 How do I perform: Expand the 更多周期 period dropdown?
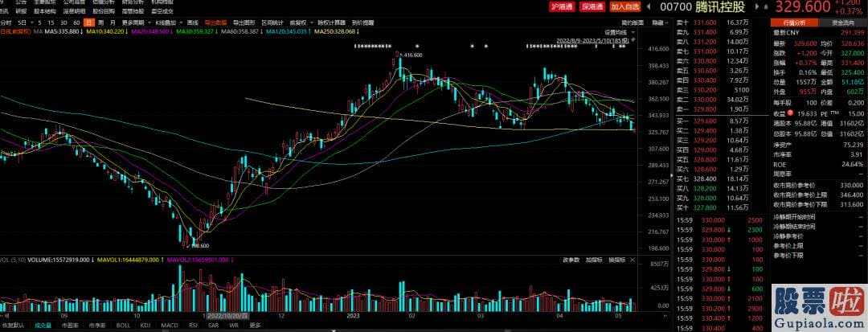click(x=136, y=23)
